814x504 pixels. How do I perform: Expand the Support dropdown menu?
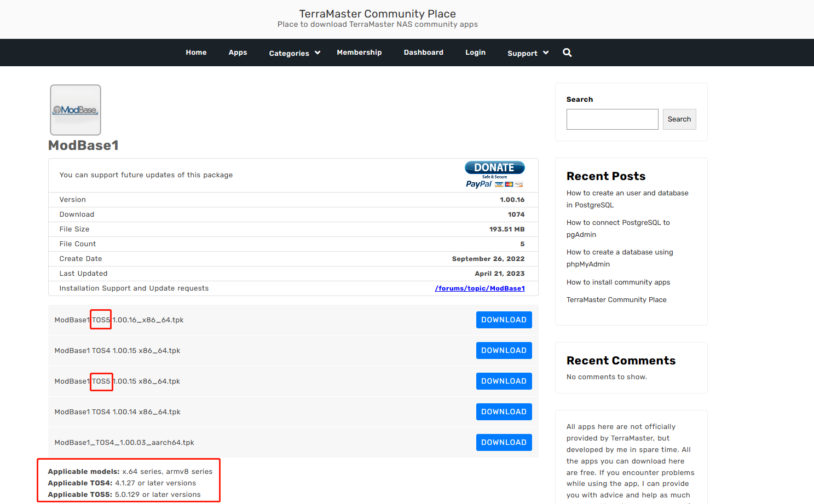coord(528,53)
